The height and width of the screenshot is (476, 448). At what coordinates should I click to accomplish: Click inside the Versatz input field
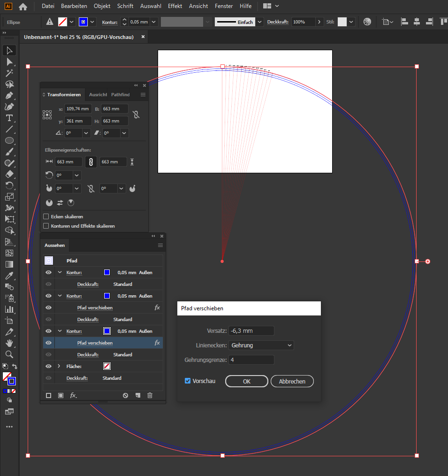[x=251, y=330]
